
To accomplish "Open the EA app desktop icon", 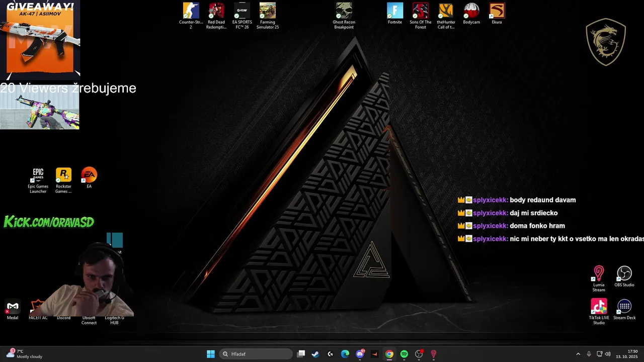I will [x=89, y=178].
